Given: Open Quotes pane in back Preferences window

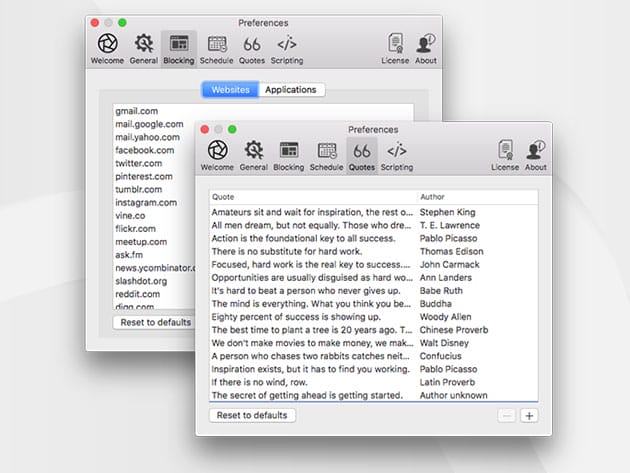Looking at the screenshot, I should coord(252,49).
